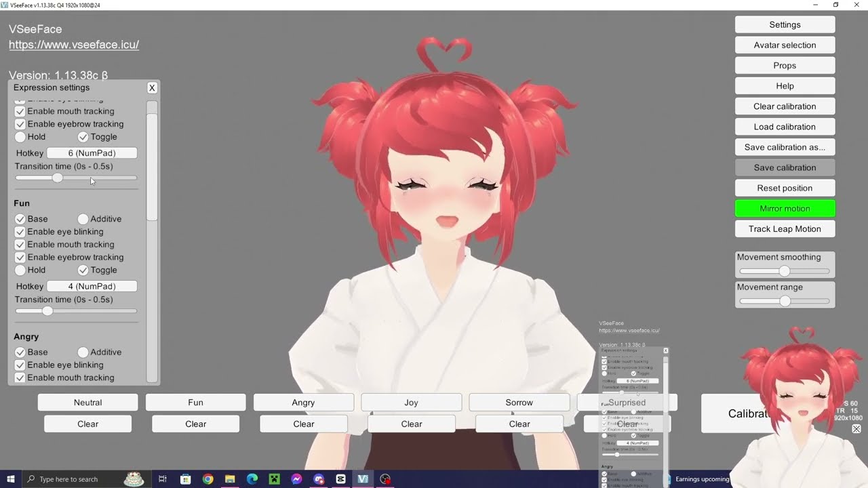Open CapCut from the taskbar
Viewport: 868px width, 488px height.
pos(340,479)
